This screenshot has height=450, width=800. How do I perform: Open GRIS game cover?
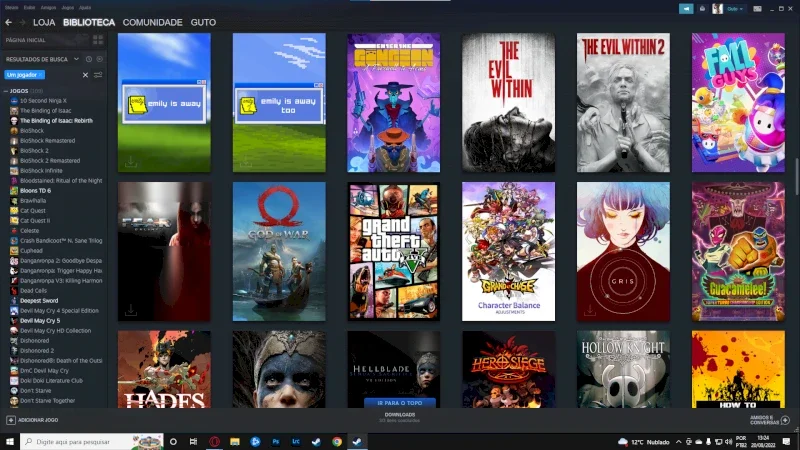pos(623,252)
